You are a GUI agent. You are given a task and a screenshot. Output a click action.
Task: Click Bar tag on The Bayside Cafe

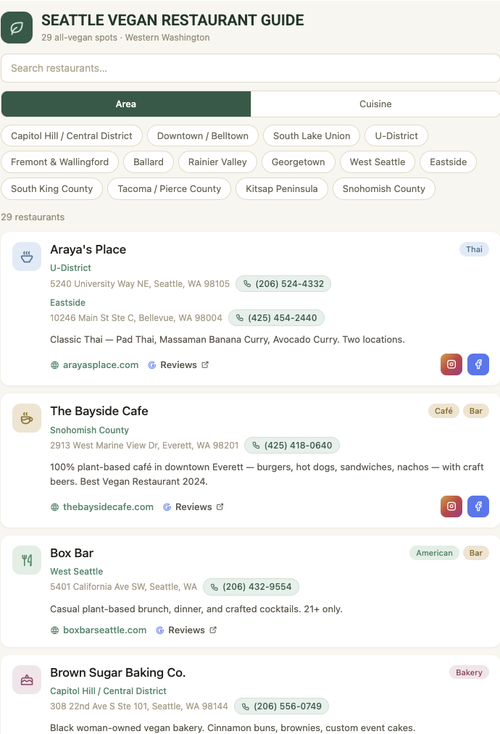pyautogui.click(x=476, y=411)
